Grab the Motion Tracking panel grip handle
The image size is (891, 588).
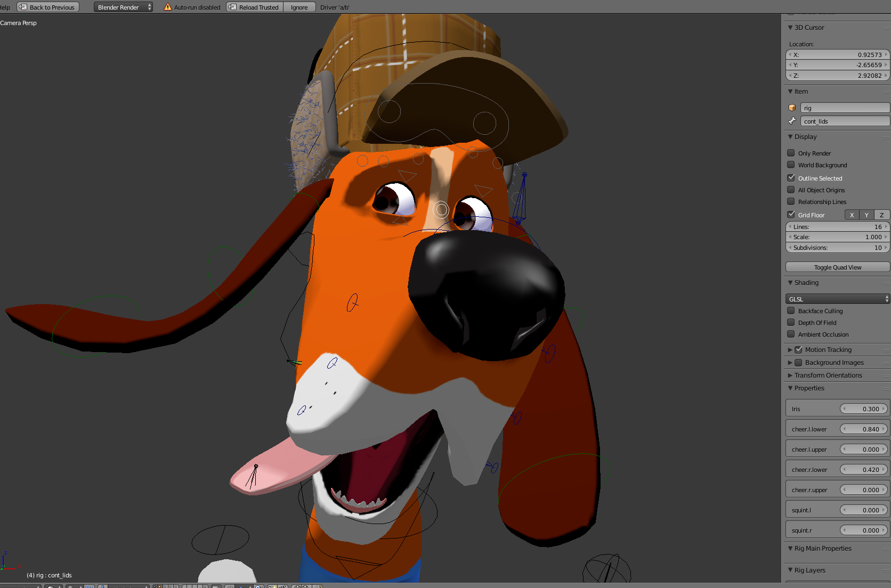click(886, 350)
